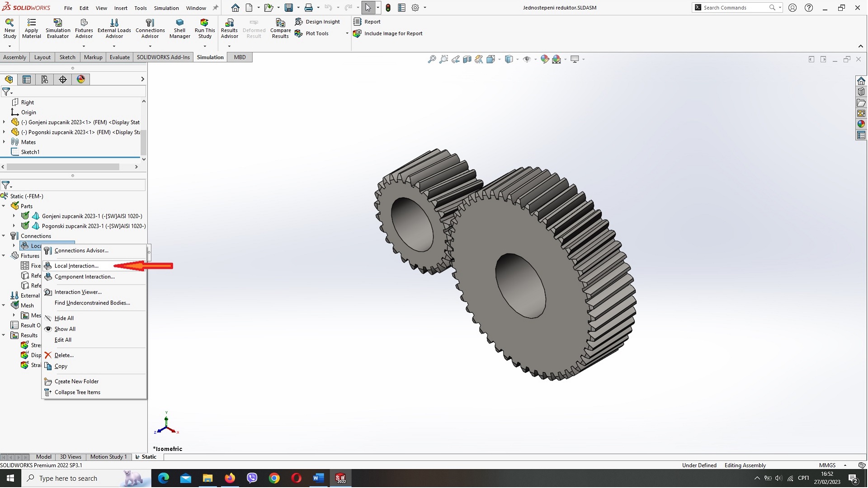868x488 pixels.
Task: Collapse the Results folder
Action: [x=4, y=335]
